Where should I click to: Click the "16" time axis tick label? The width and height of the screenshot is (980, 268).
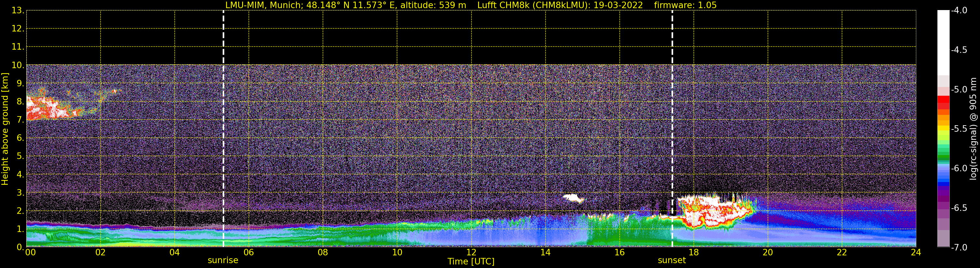(x=620, y=253)
